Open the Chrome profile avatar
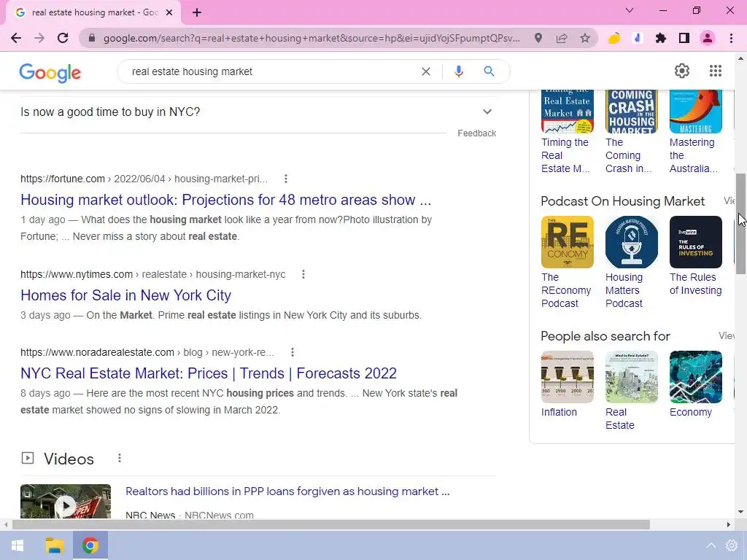This screenshot has width=747, height=560. [708, 38]
